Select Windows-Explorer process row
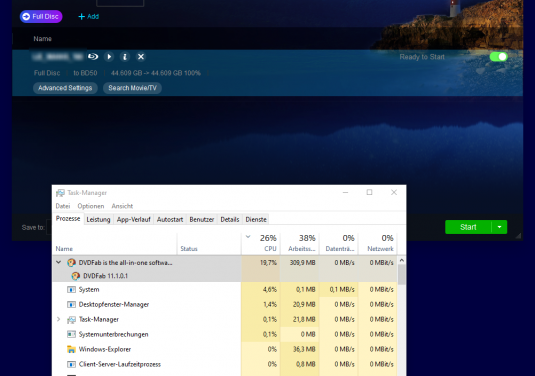 (225, 349)
